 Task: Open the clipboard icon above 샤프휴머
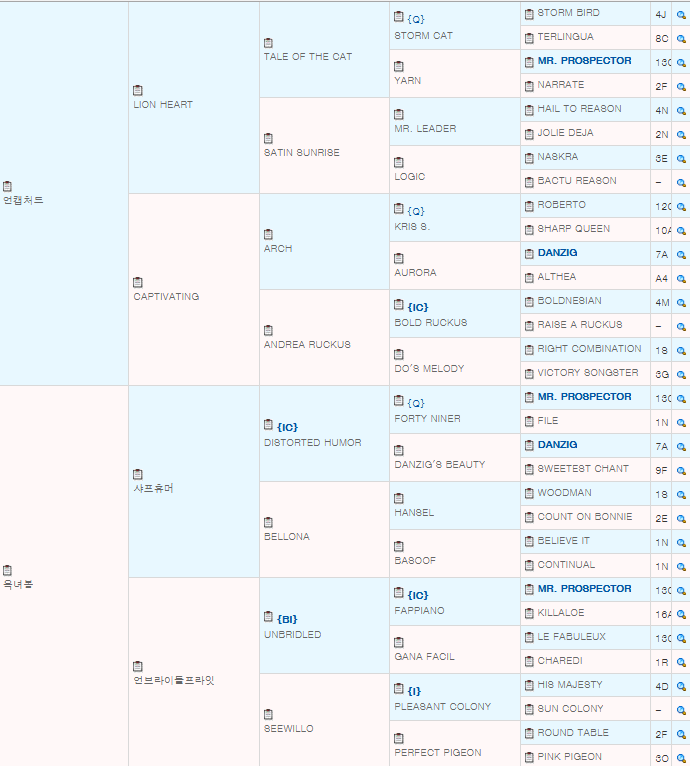click(x=138, y=474)
